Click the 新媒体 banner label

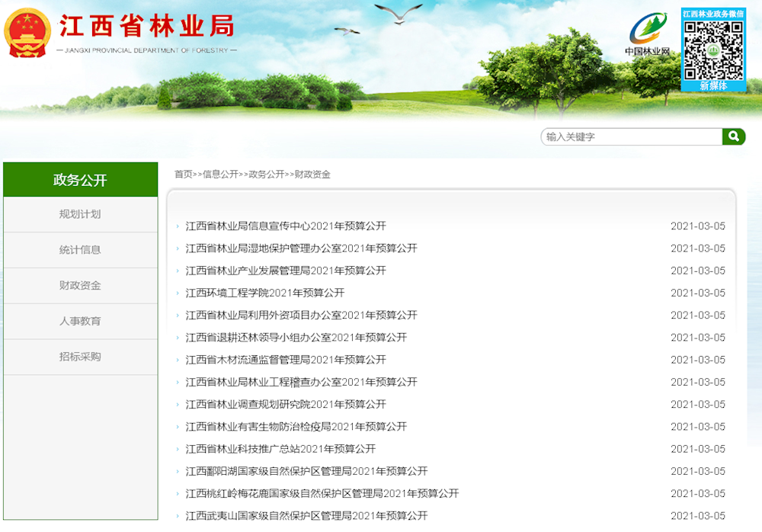coord(716,84)
